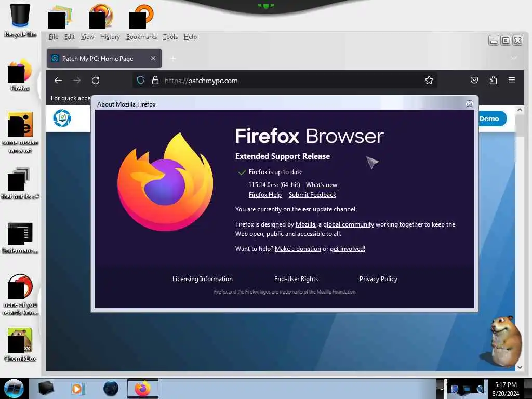Screen dimensions: 532x399
Task: Open the Tools menu
Action: pyautogui.click(x=170, y=37)
